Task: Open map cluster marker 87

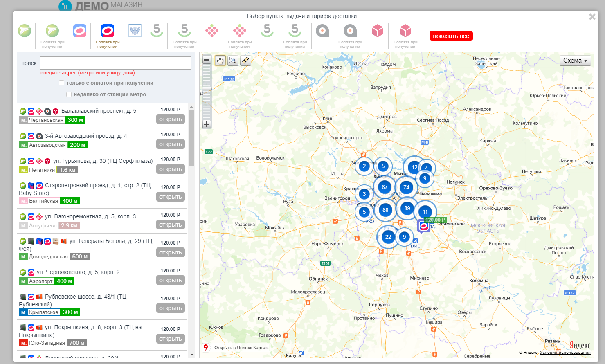Action: point(385,187)
